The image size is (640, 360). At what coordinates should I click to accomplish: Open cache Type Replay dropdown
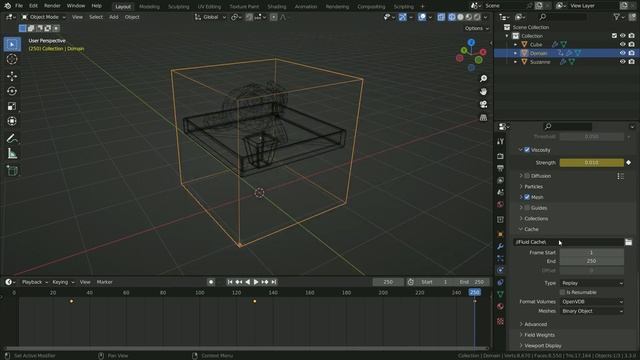[x=592, y=283]
